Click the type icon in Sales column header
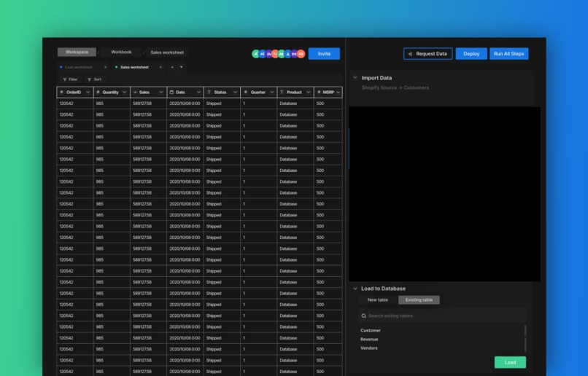The height and width of the screenshot is (376, 588). (x=135, y=92)
